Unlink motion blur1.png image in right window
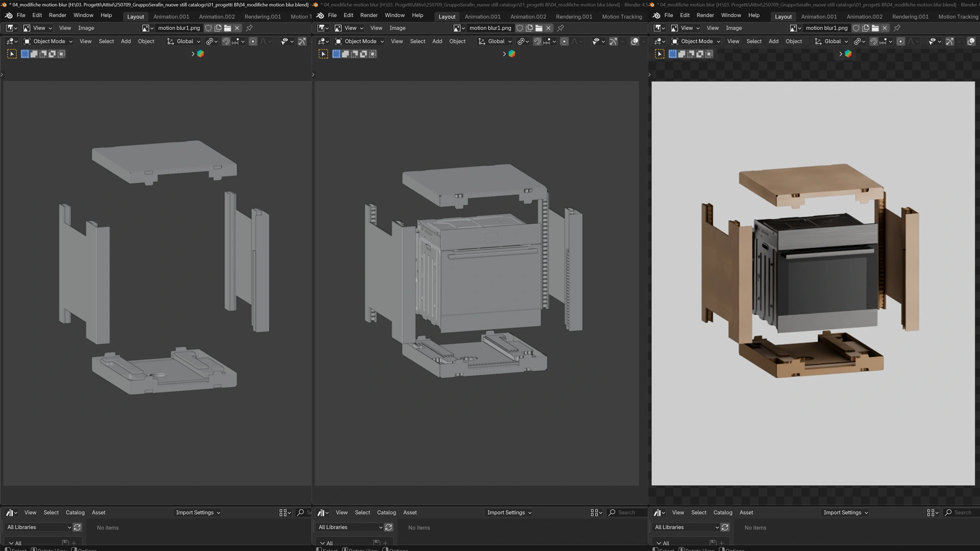Image resolution: width=980 pixels, height=551 pixels. click(x=885, y=28)
